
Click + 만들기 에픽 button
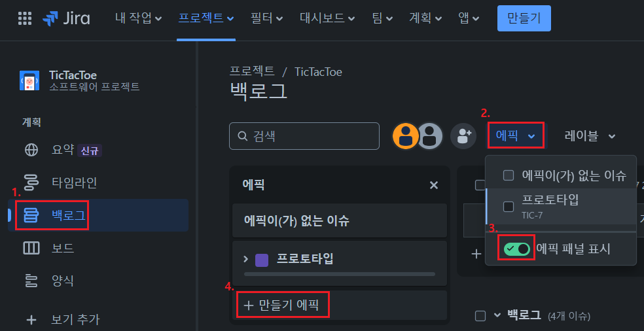pyautogui.click(x=283, y=305)
